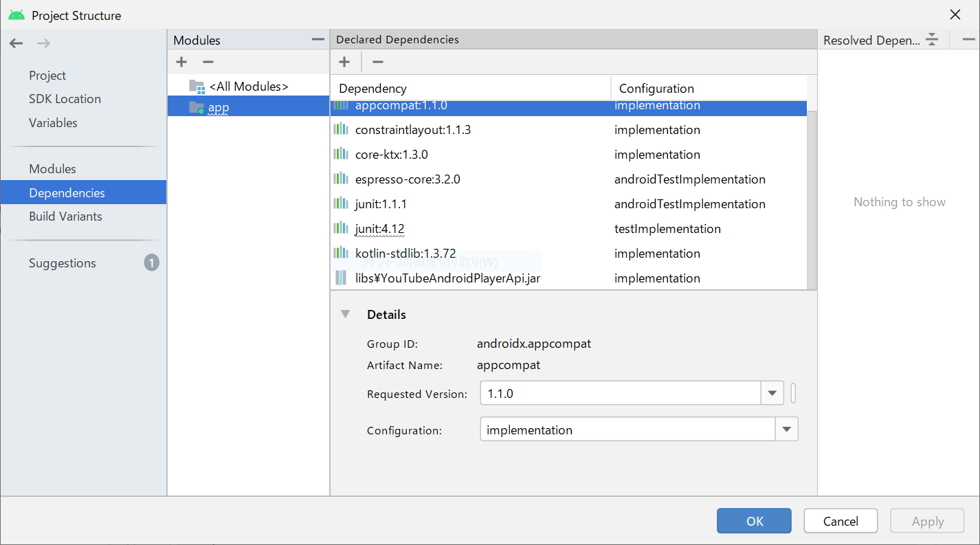The image size is (980, 545).
Task: Select the appcompat:1.1.0 dependency row
Action: pos(569,107)
